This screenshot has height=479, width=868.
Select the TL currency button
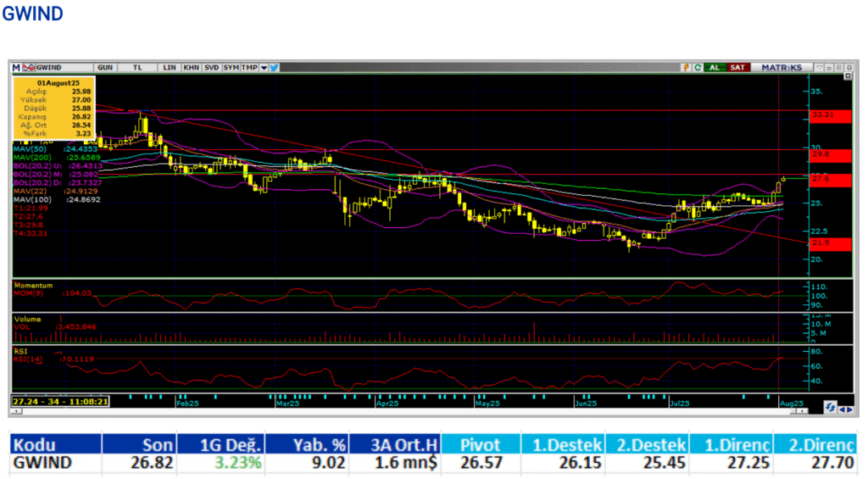pos(138,68)
